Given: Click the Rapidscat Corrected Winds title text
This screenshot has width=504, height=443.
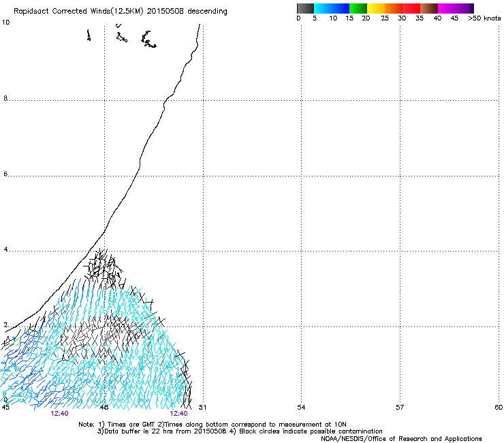Looking at the screenshot, I should coord(121,11).
